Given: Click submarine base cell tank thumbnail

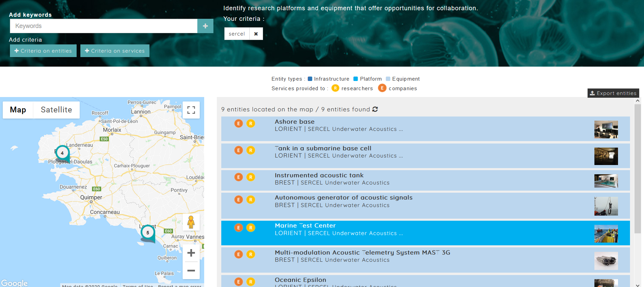Looking at the screenshot, I should coord(606,156).
